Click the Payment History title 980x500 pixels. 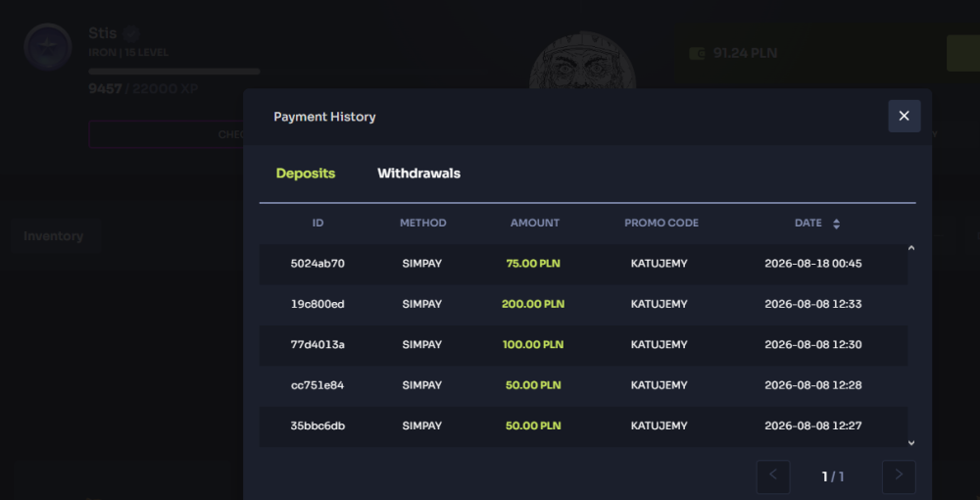(324, 117)
